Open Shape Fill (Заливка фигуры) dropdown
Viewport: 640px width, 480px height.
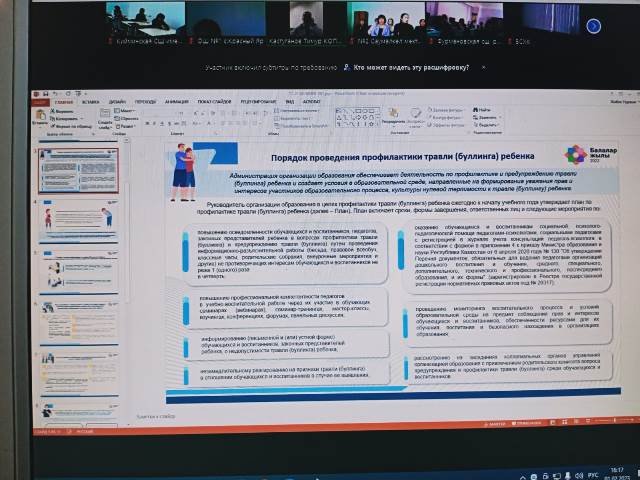pyautogui.click(x=446, y=110)
